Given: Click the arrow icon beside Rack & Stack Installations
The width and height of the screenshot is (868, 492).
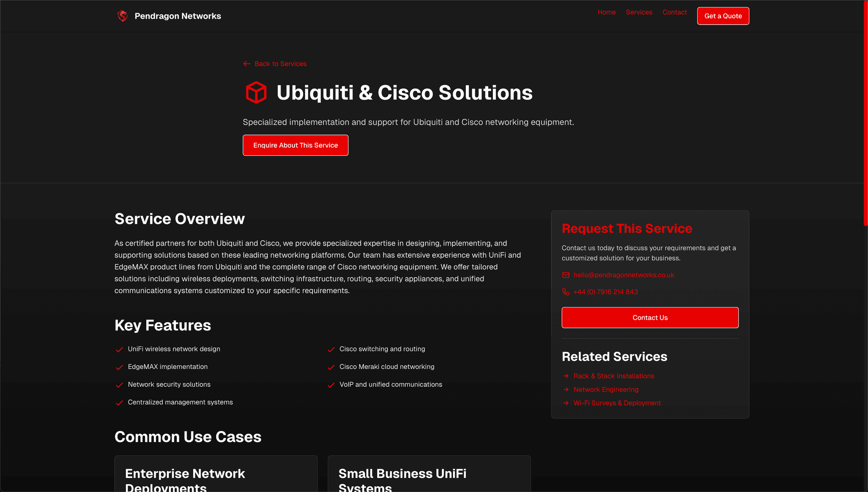Looking at the screenshot, I should point(566,376).
